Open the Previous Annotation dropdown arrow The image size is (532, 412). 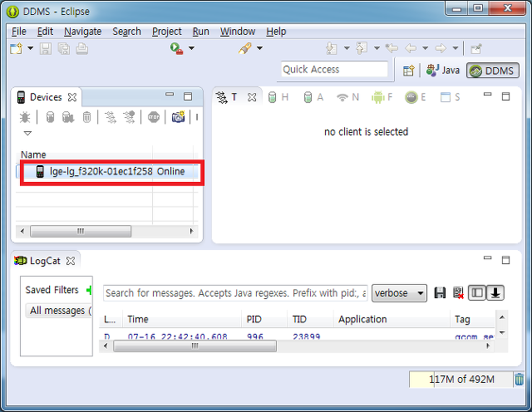click(377, 48)
